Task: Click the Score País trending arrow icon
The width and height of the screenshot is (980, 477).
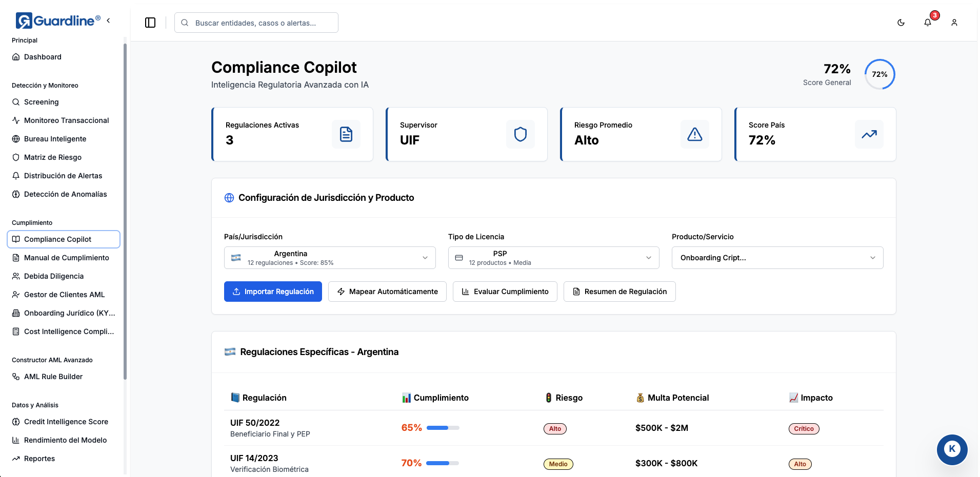Action: tap(869, 134)
